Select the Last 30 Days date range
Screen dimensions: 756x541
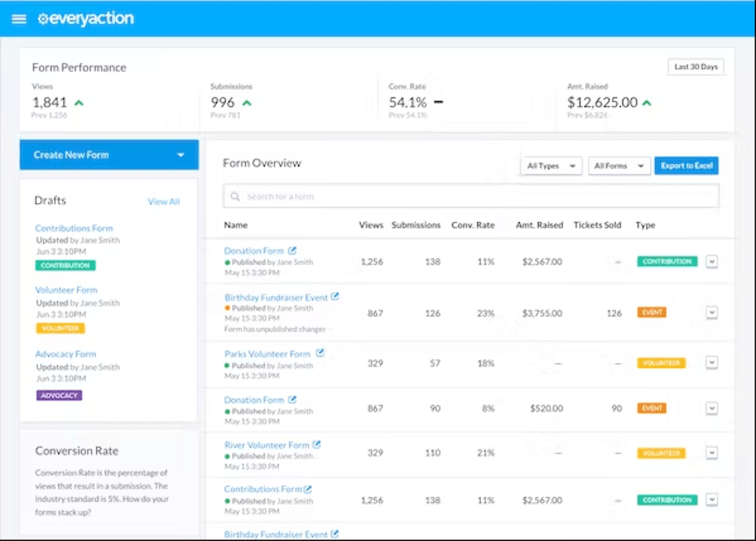(696, 66)
